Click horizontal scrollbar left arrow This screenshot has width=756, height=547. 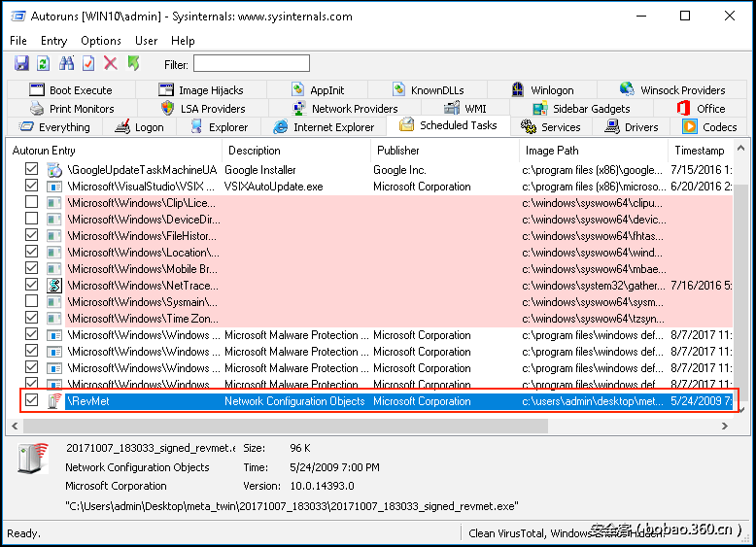[x=15, y=426]
